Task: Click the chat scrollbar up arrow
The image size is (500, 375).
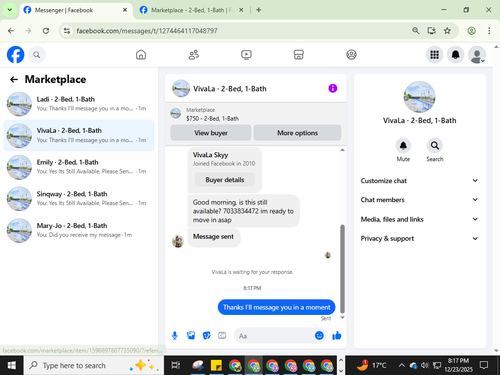Action: click(x=342, y=150)
